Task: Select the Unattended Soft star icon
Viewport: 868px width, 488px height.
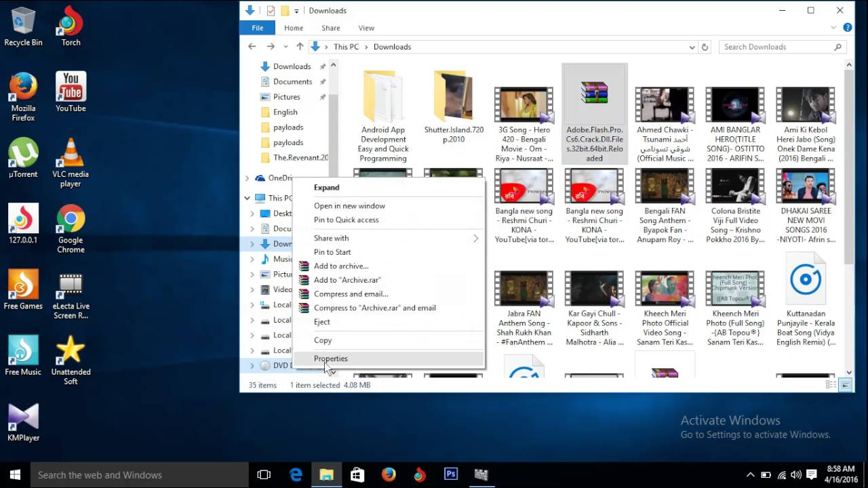Action: coord(71,361)
